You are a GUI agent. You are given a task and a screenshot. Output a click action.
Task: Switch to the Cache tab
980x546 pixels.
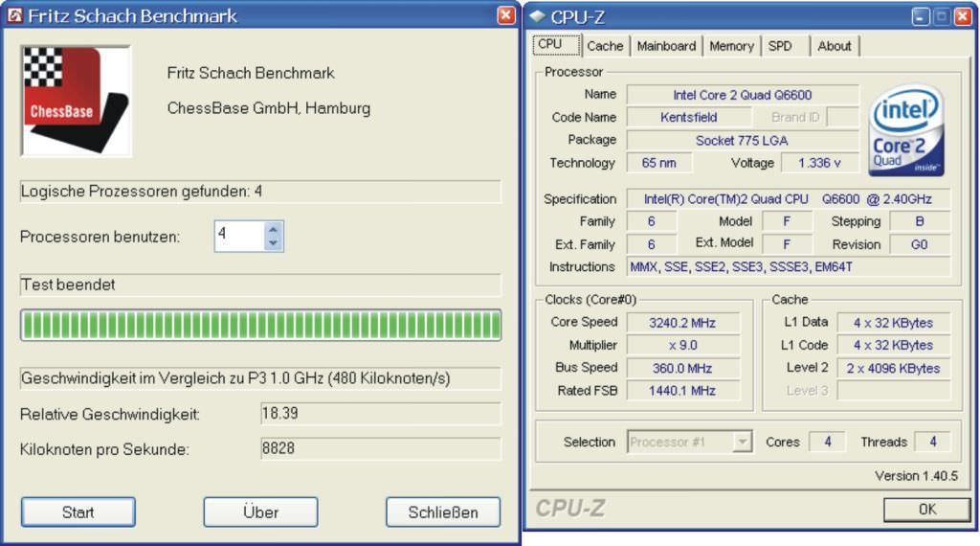tap(605, 46)
